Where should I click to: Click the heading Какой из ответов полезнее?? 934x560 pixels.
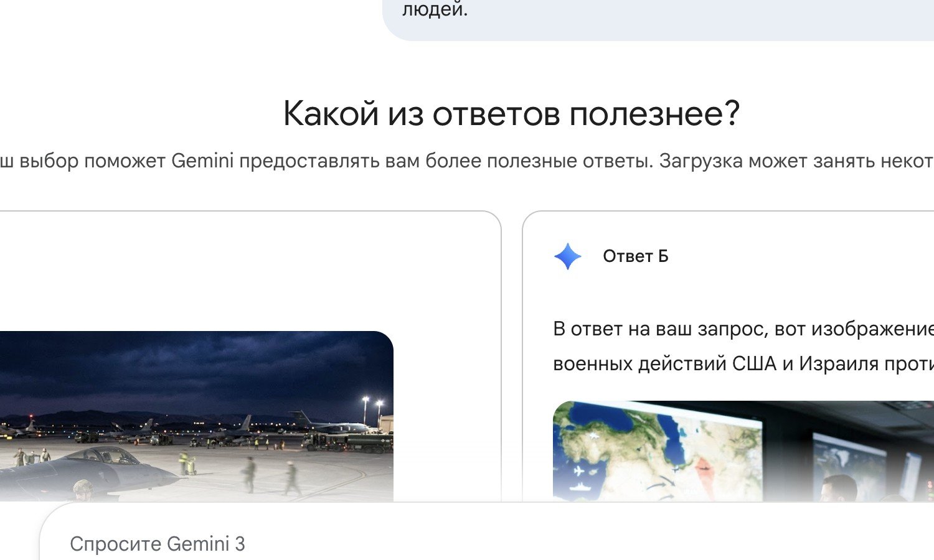pos(511,113)
